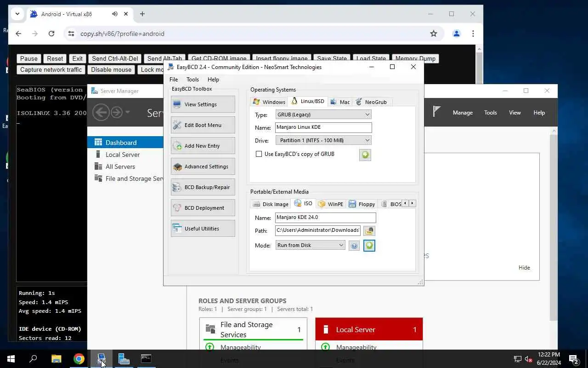The height and width of the screenshot is (368, 588).
Task: Click Chrome address bar URL
Action: [x=122, y=34]
